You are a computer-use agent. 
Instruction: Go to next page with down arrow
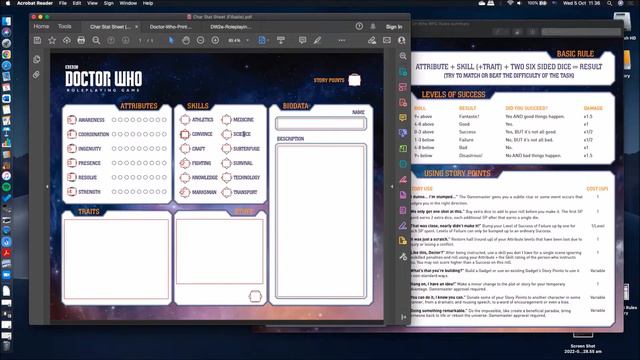tap(125, 40)
